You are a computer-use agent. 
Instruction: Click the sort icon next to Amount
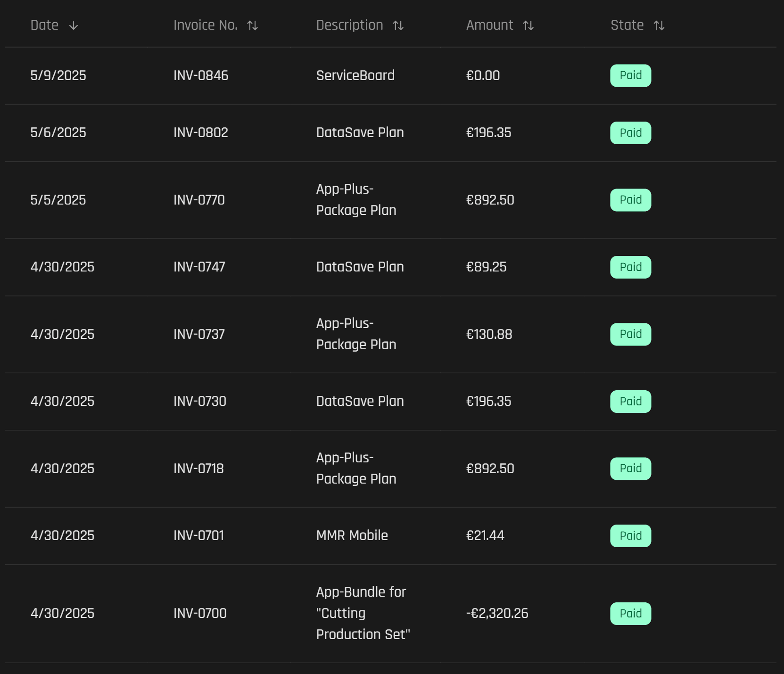pyautogui.click(x=528, y=26)
